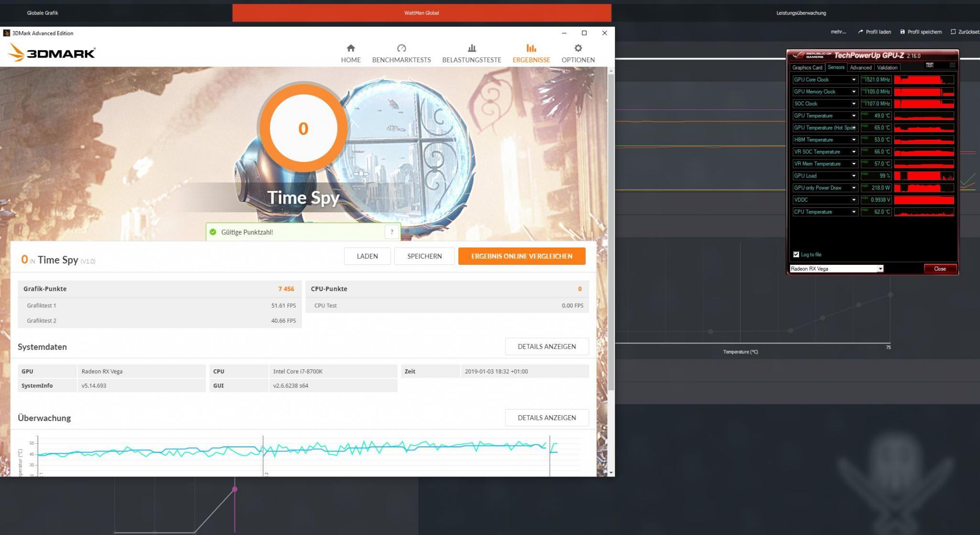Click the Profil speichern disk icon
The width and height of the screenshot is (980, 535).
point(902,32)
